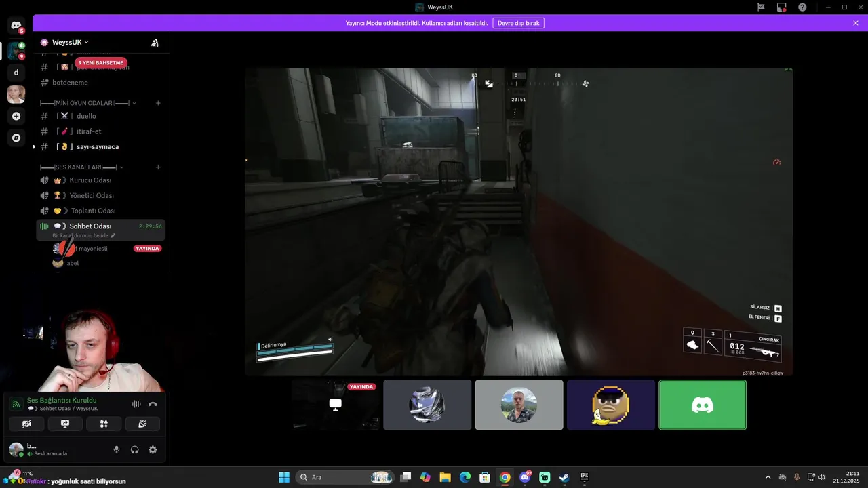Select the pixel character avatar participant tile
868x488 pixels.
(x=610, y=405)
